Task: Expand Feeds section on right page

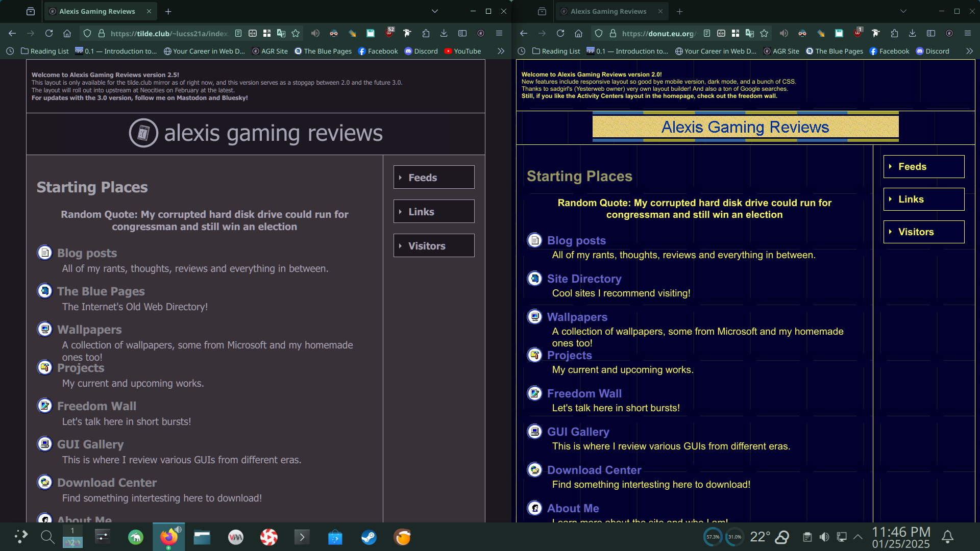Action: [924, 166]
